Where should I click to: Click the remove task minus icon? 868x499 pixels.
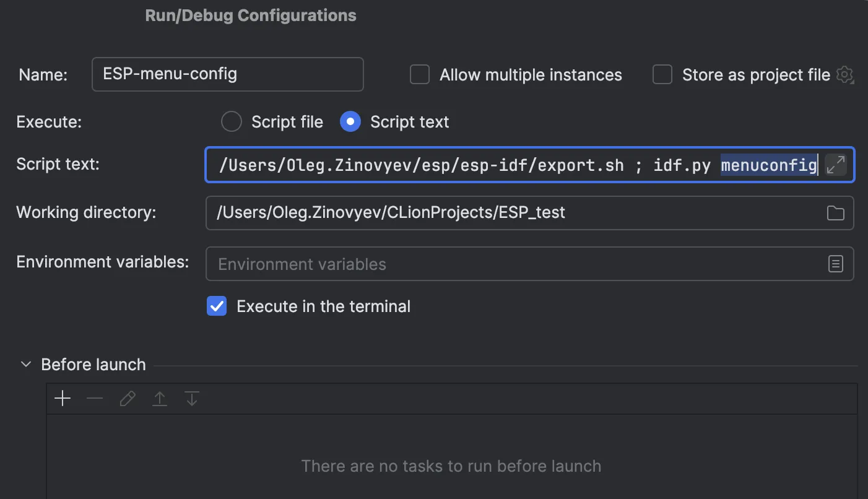pos(95,399)
